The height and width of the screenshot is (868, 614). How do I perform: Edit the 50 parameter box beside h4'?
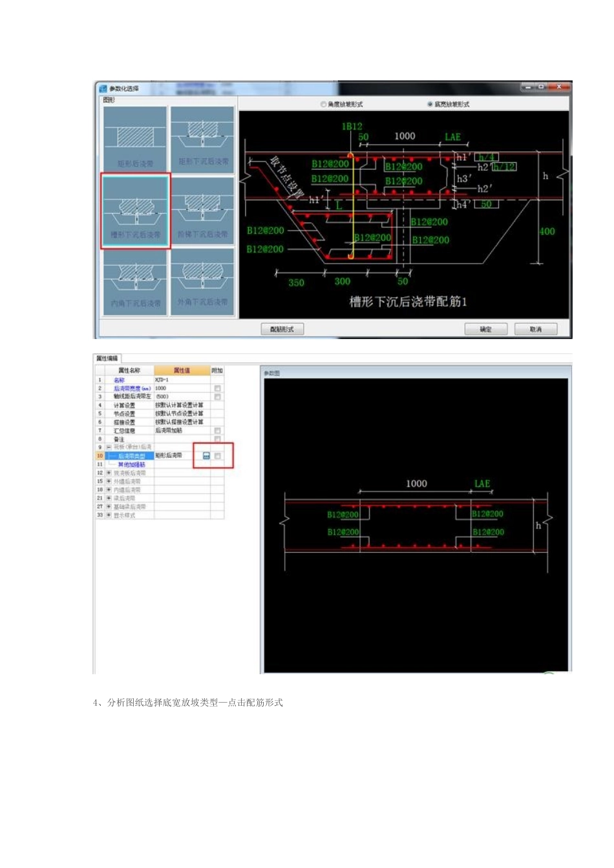[486, 205]
